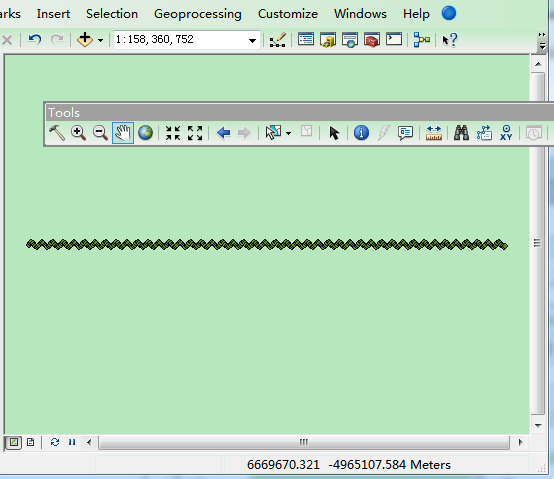Select the Select Features tool
This screenshot has width=554, height=479.
tap(273, 133)
